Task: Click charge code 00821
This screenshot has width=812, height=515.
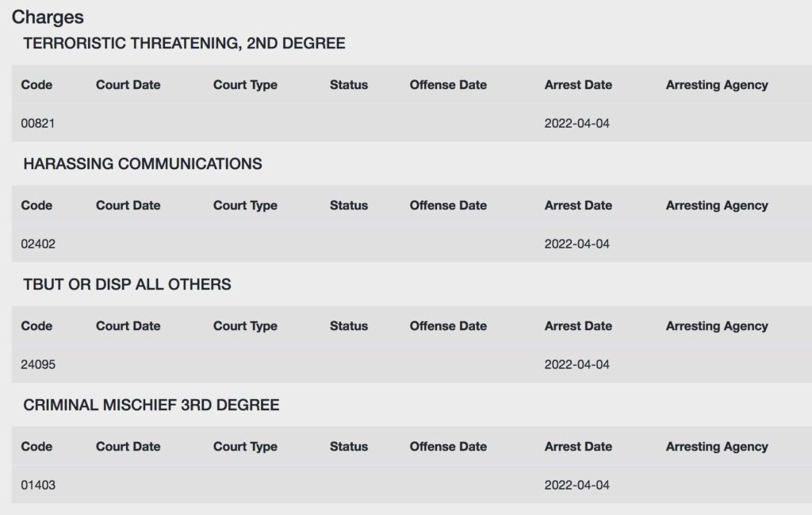Action: tap(38, 123)
